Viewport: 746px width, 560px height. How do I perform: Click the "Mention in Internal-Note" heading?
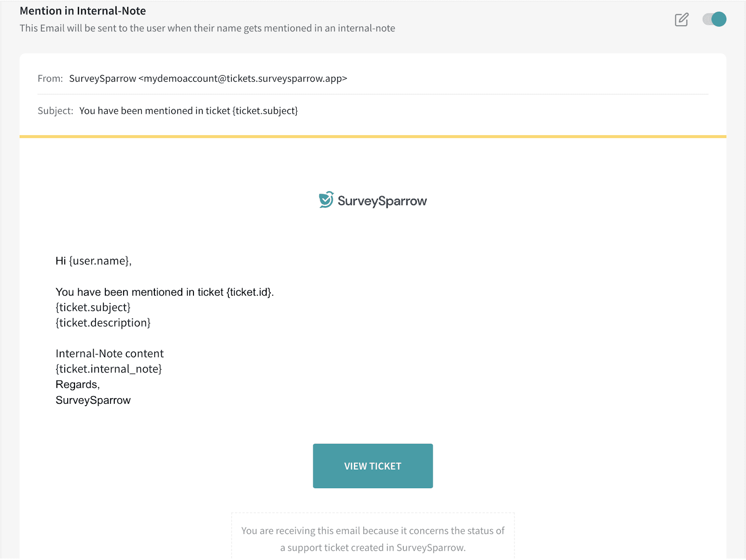point(83,11)
